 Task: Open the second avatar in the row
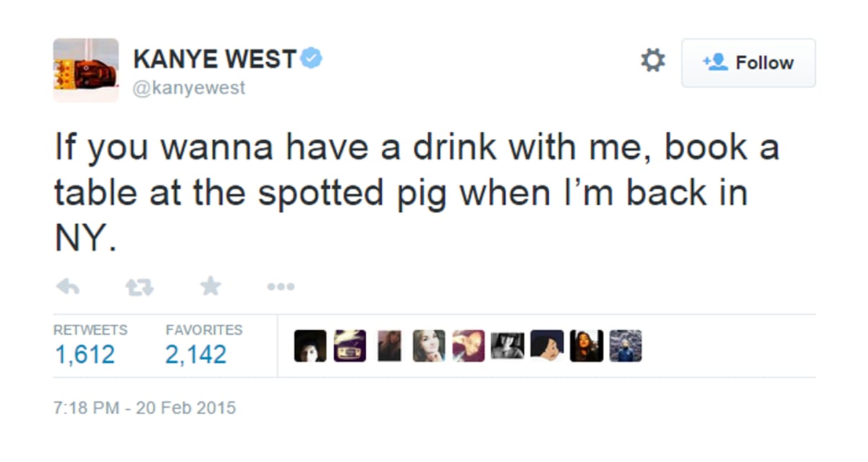tap(349, 346)
